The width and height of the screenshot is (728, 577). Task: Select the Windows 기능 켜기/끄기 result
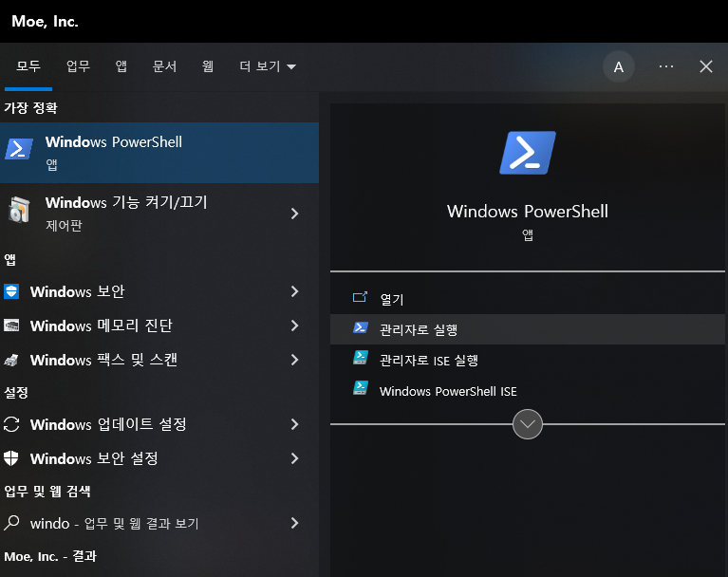tap(159, 214)
